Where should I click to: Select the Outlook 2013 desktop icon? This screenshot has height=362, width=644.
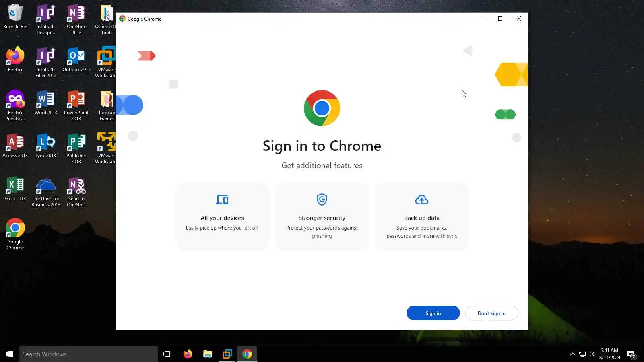point(76,60)
